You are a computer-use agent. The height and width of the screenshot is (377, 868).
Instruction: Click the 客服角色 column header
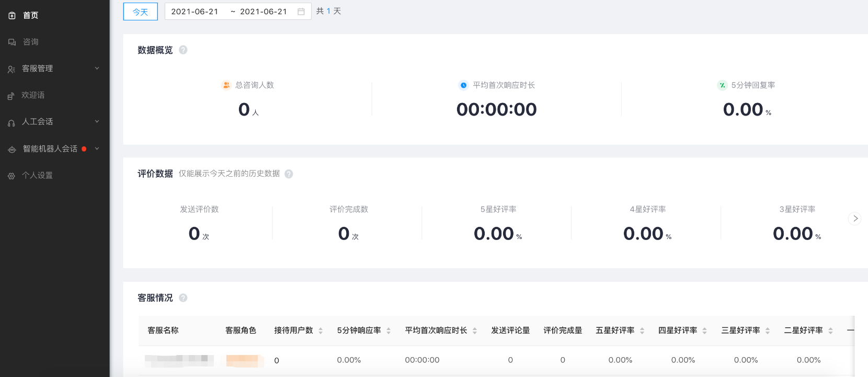pos(241,330)
